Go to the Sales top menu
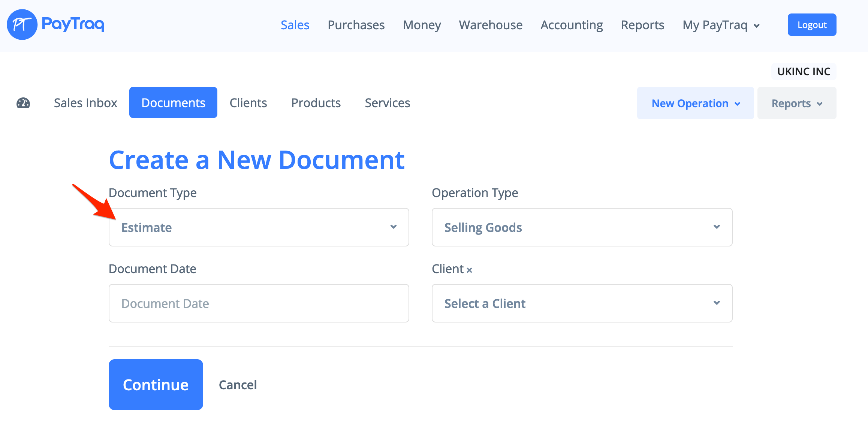The height and width of the screenshot is (427, 868). pos(295,25)
